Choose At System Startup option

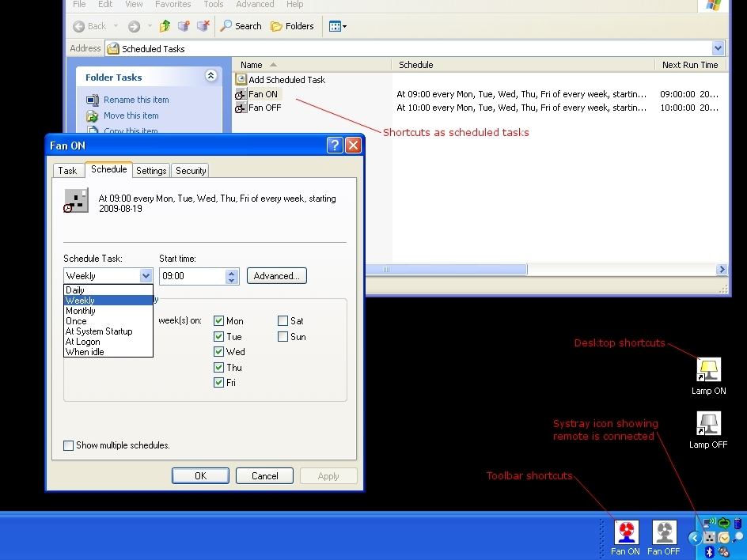[x=108, y=331]
